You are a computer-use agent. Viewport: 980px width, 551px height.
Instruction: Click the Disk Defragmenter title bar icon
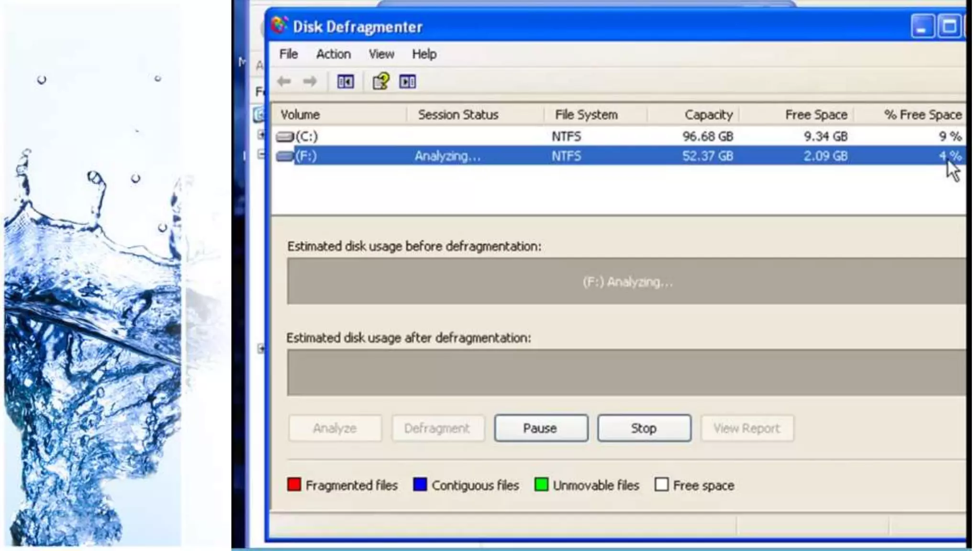click(x=279, y=26)
